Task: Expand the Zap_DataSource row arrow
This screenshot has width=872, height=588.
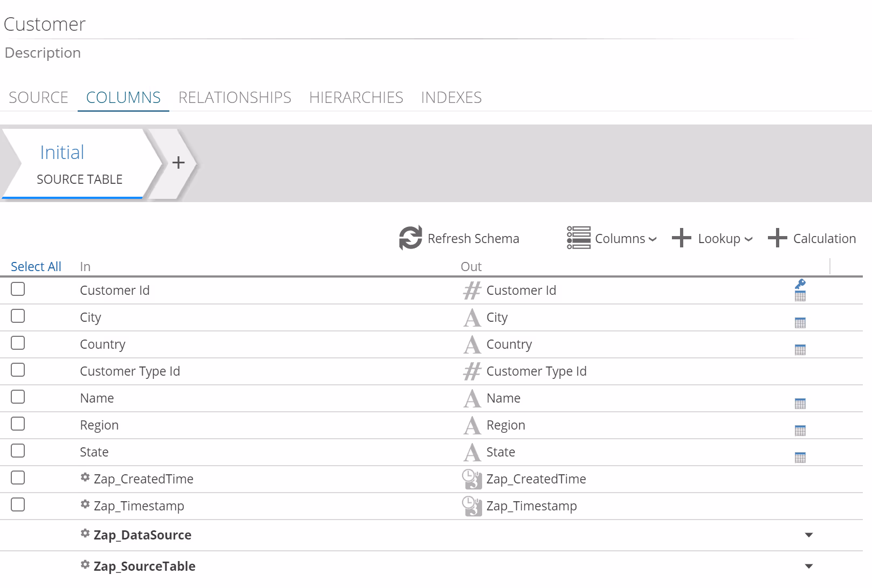Action: [808, 535]
